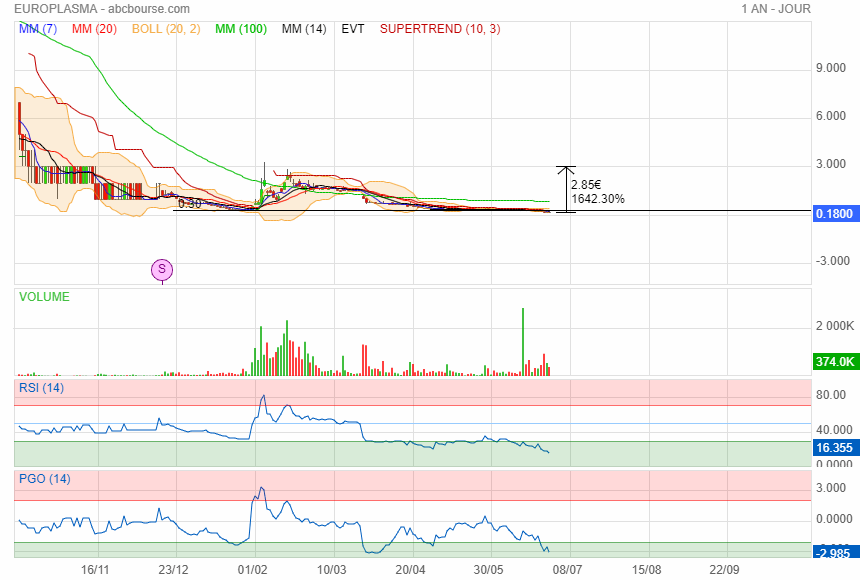
Task: Click the blue -2.985 PGO value tag
Action: click(x=834, y=553)
